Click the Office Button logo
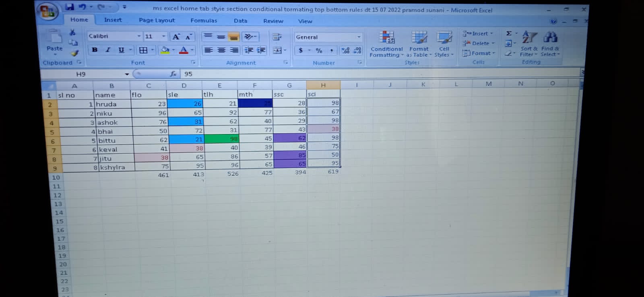This screenshot has height=297, width=644. [x=48, y=12]
